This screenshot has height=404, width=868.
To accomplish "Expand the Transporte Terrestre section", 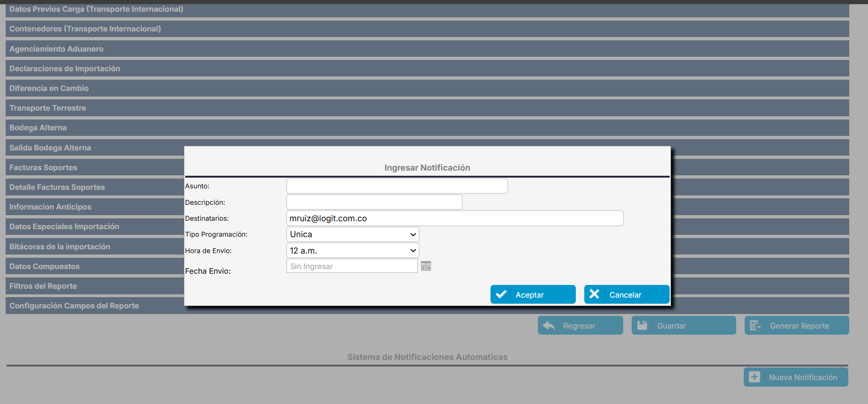I will click(x=48, y=108).
